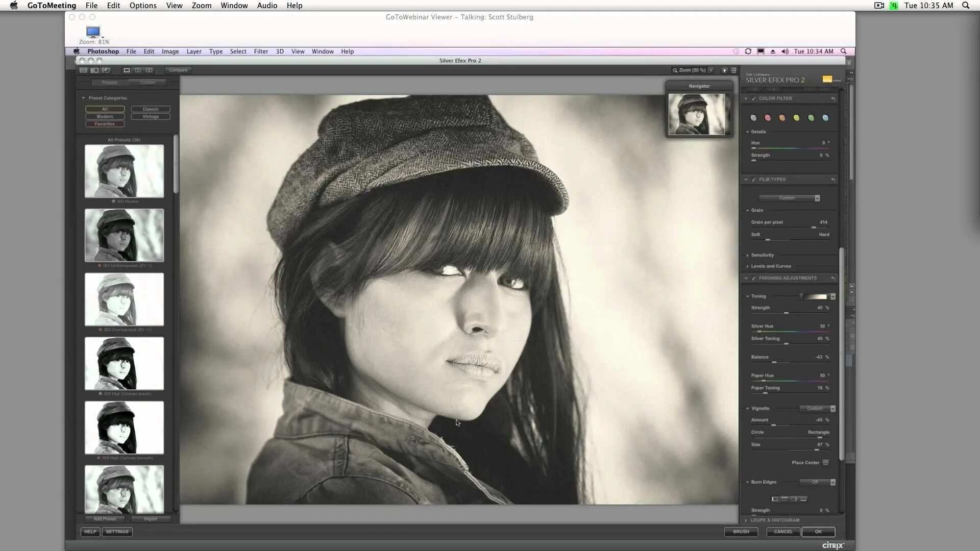Open GoToWebinar screen monitor icon
The width and height of the screenshot is (980, 551).
[93, 32]
